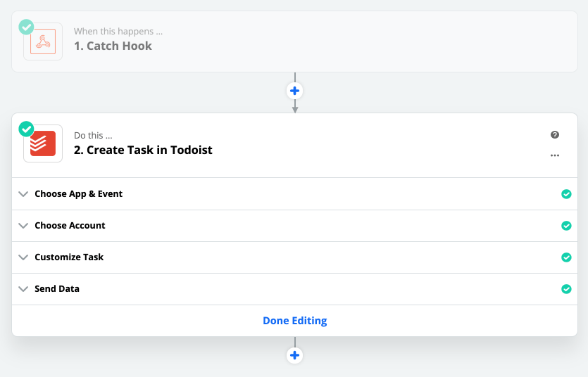Expand the Choose App & Event chevron

[23, 194]
